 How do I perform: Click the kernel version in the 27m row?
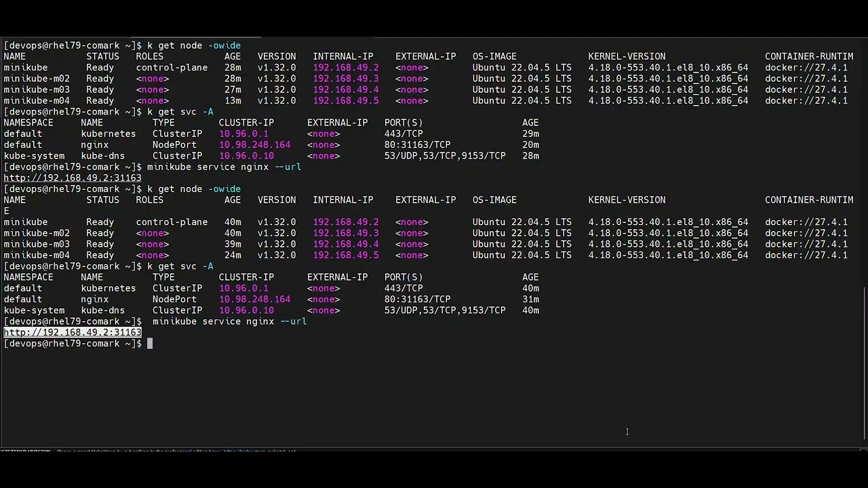668,89
